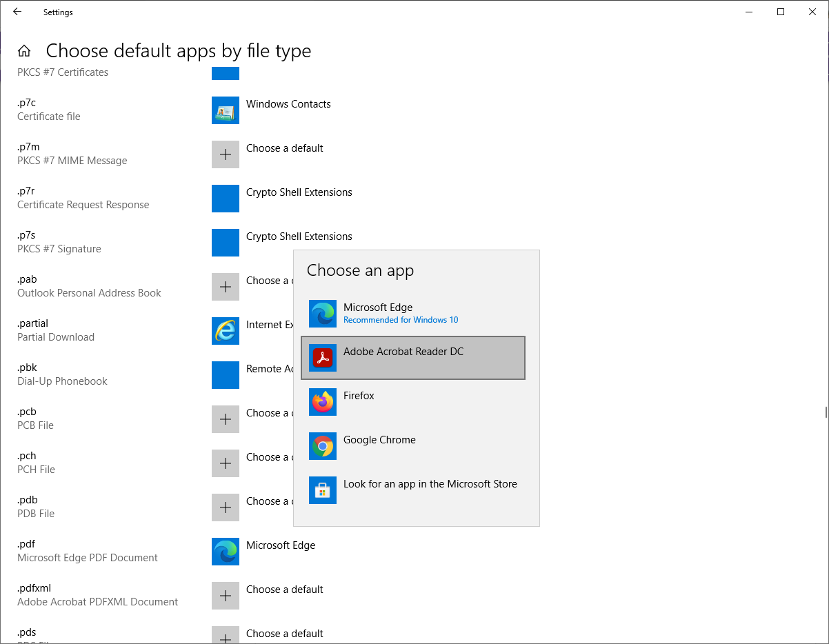The height and width of the screenshot is (644, 829).
Task: Click the plus icon for .pcb
Action: 226,419
